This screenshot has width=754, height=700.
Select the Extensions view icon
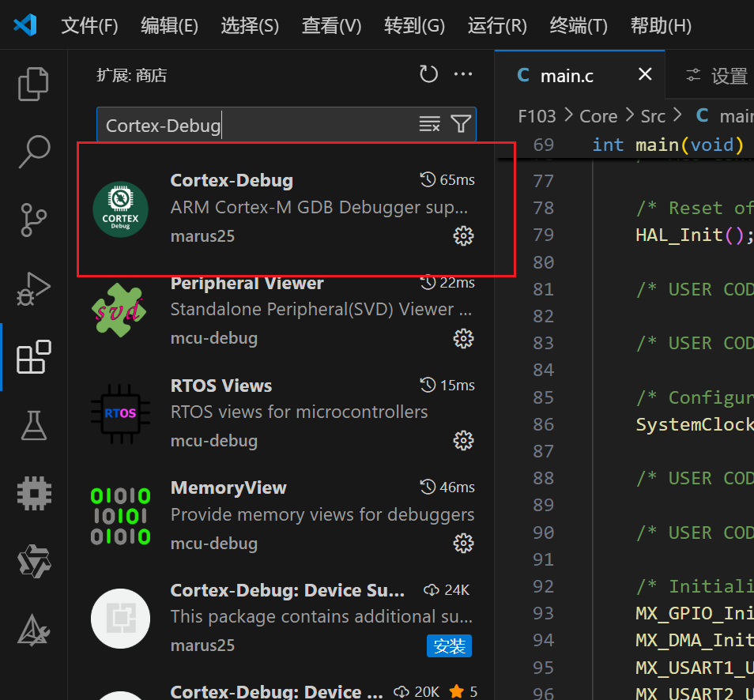(33, 357)
